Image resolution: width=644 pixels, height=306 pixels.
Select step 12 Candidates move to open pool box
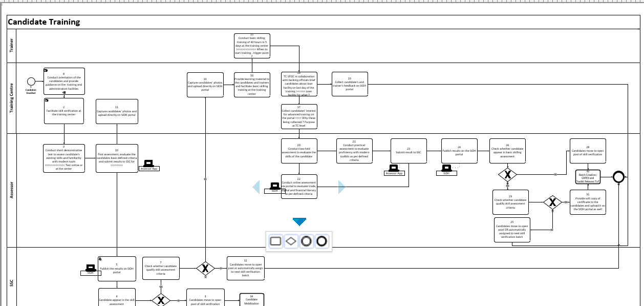[246, 268]
